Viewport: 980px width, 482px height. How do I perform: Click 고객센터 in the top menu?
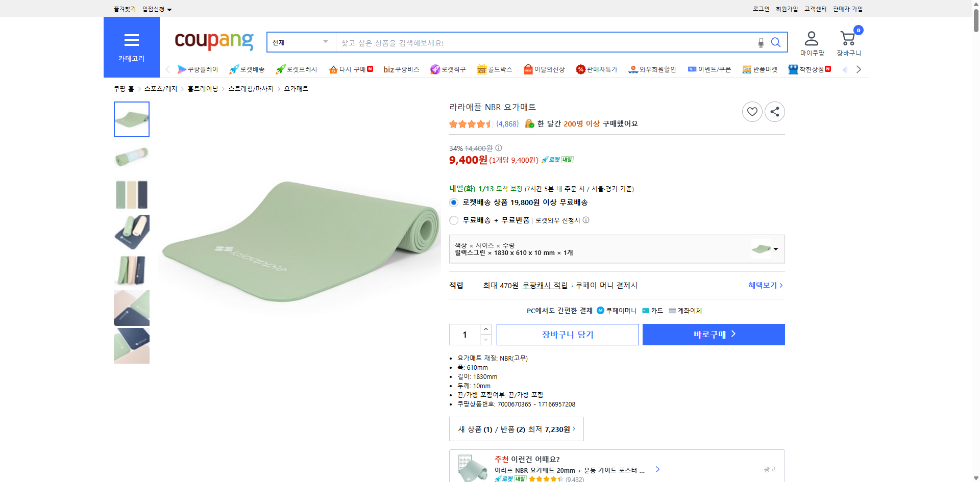815,8
